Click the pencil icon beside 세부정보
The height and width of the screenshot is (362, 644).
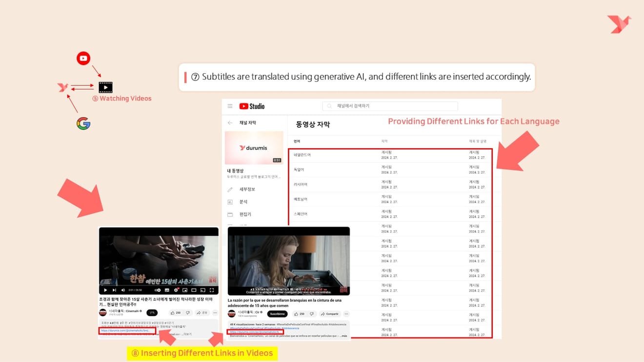(230, 189)
